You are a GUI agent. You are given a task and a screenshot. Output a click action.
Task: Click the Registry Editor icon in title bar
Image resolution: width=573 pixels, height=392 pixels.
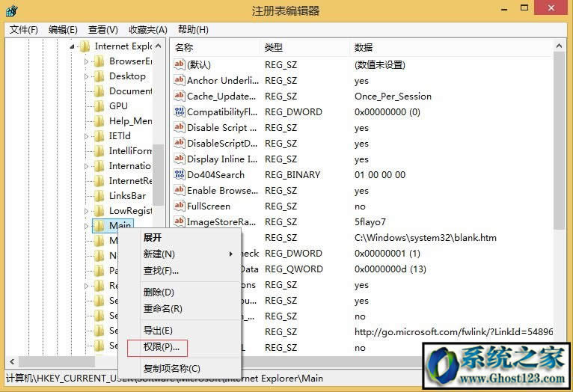[13, 11]
